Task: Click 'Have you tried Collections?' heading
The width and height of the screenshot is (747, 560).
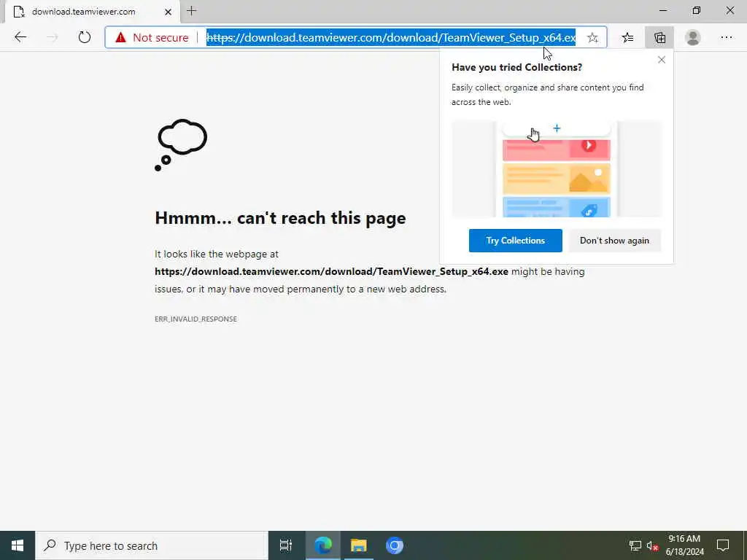Action: [517, 67]
